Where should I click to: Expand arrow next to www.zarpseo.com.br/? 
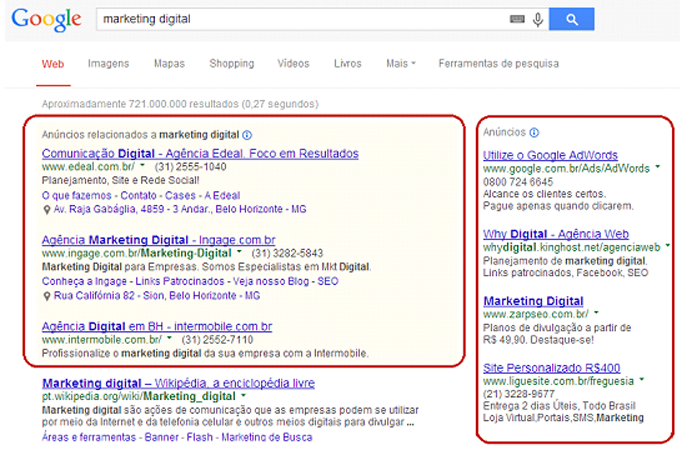click(596, 312)
